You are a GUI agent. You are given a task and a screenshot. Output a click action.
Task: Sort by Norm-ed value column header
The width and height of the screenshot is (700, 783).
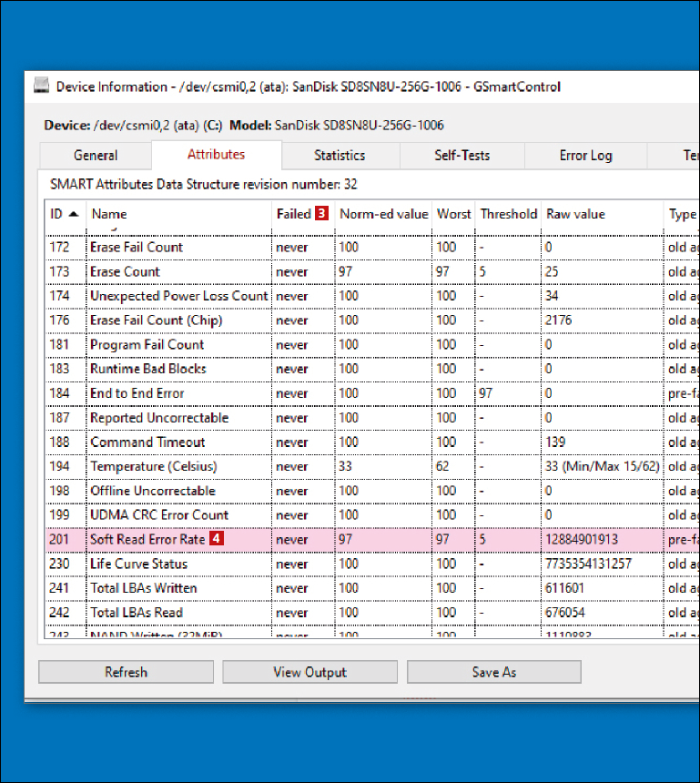(x=383, y=214)
